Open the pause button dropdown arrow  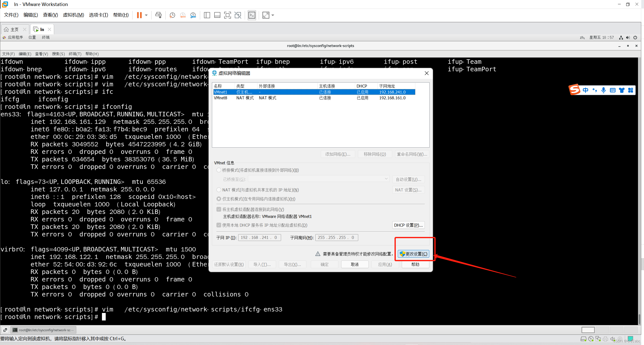coord(146,15)
